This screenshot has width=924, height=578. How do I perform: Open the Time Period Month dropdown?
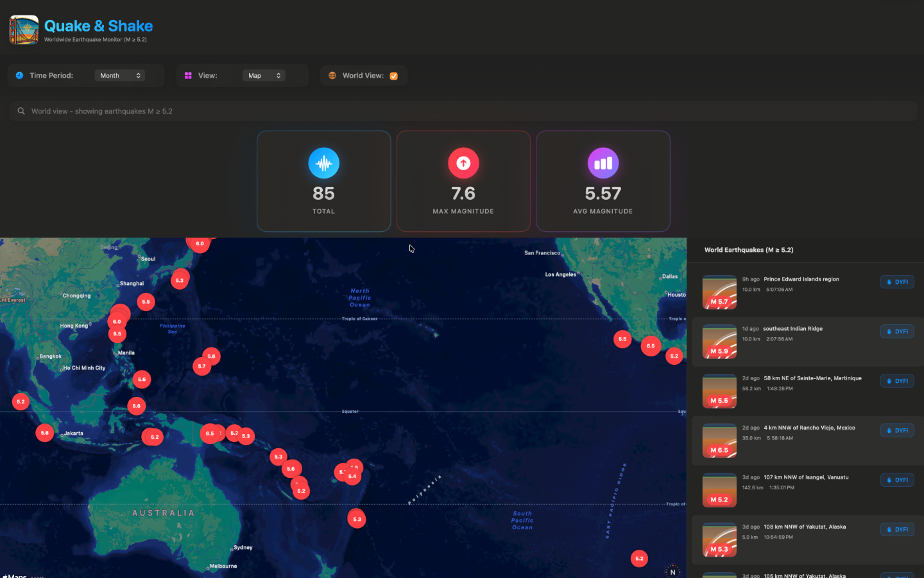click(119, 75)
